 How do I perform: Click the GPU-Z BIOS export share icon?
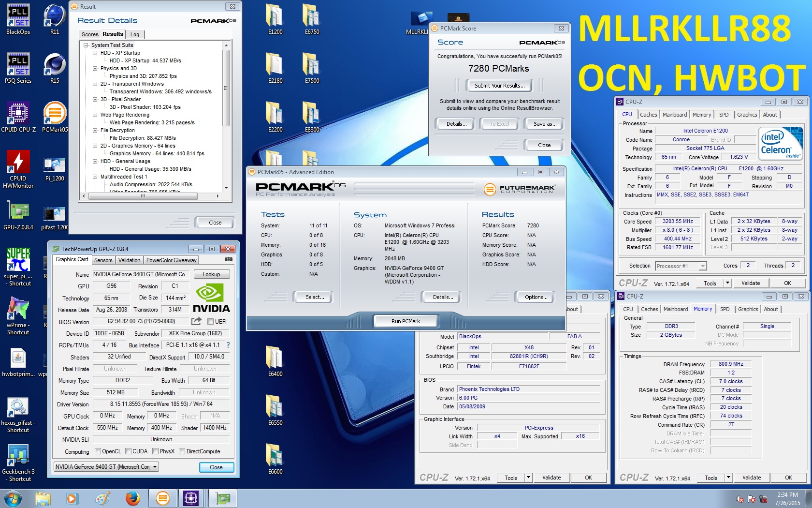196,321
